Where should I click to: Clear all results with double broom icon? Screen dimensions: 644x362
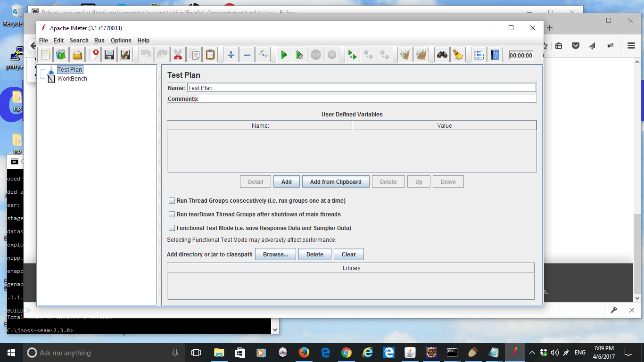(x=421, y=55)
